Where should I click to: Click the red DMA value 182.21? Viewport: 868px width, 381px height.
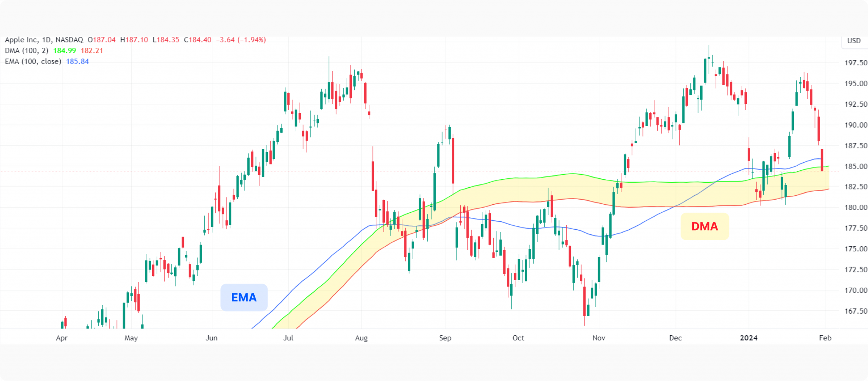92,50
